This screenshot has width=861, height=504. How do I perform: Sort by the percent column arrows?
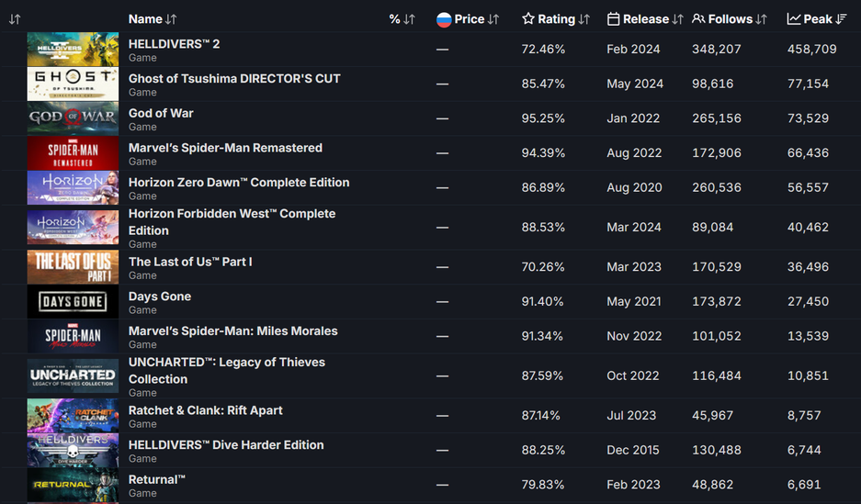pos(402,19)
